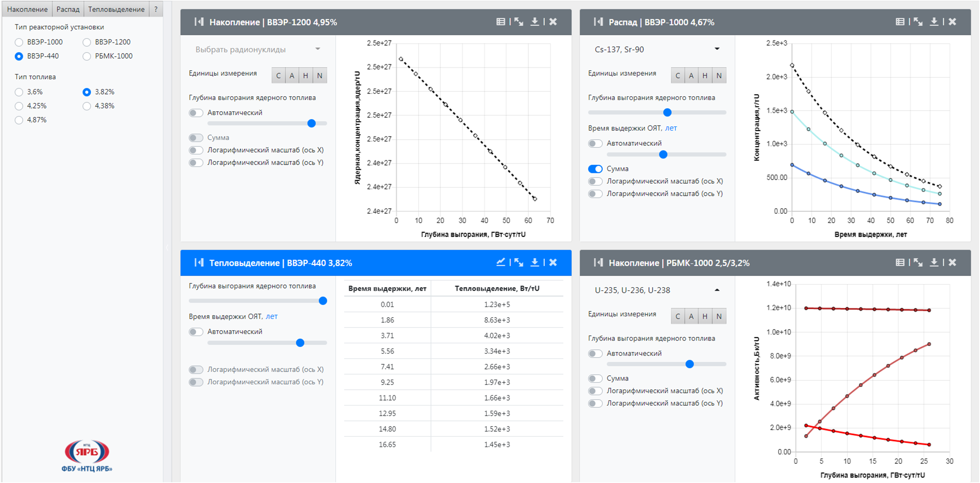This screenshot has height=483, width=980.
Task: Download data from Тепловыделение ВВЭР-440 panel
Action: click(x=535, y=262)
